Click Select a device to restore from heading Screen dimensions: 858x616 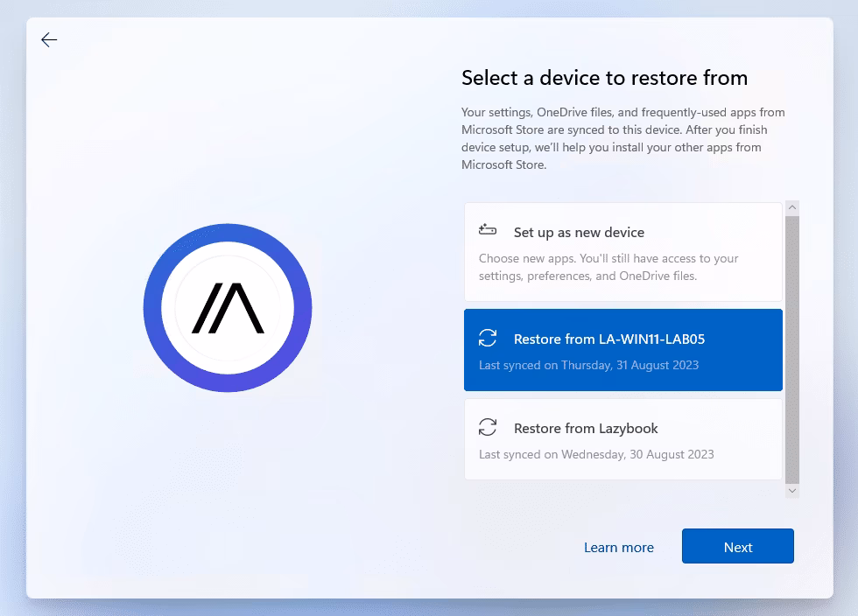(x=604, y=78)
